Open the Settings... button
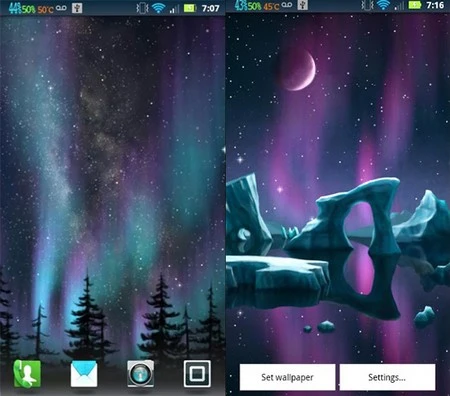Image resolution: width=450 pixels, height=396 pixels. (x=387, y=377)
